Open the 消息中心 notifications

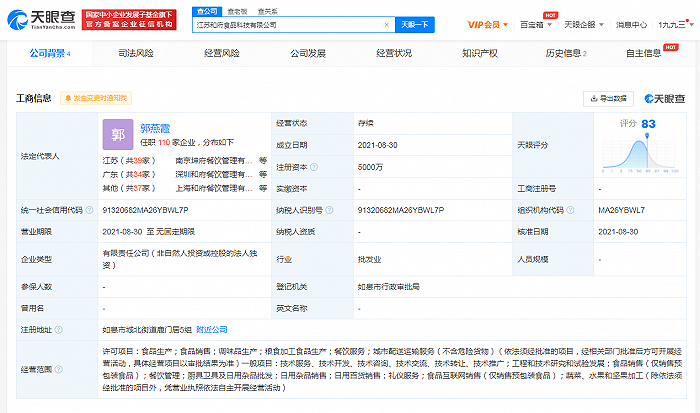pyautogui.click(x=631, y=23)
